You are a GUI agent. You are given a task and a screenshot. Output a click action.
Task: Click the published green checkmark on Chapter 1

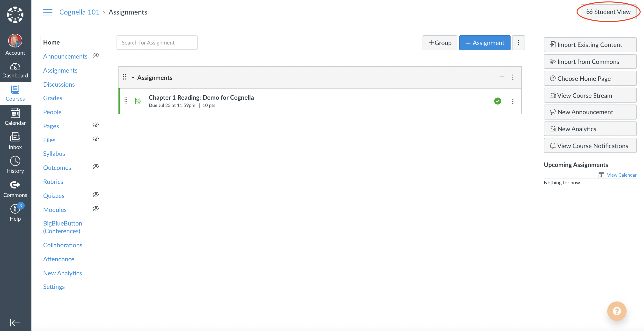pos(498,101)
